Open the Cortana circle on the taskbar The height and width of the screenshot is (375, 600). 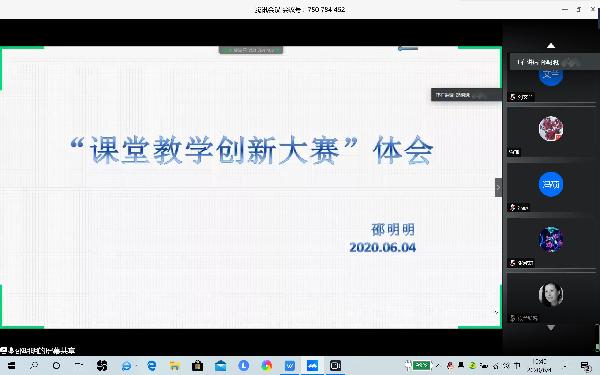(x=56, y=366)
